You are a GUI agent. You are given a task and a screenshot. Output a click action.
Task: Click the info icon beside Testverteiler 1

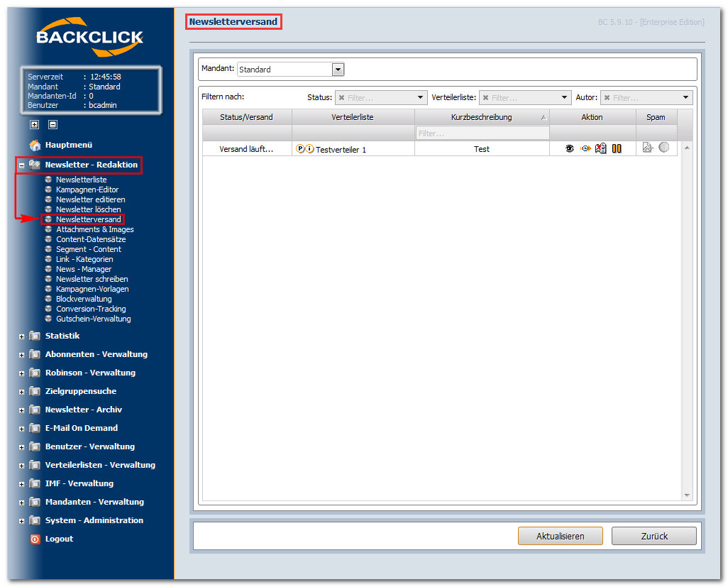point(309,148)
